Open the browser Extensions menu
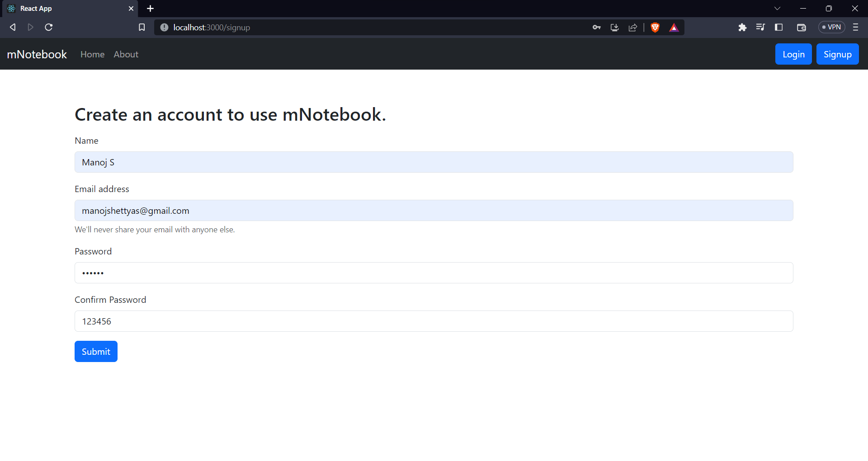 [743, 27]
